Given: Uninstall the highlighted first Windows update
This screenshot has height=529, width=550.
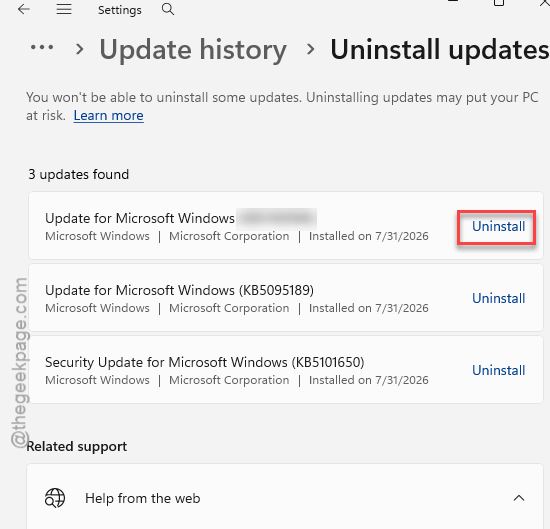Looking at the screenshot, I should pyautogui.click(x=498, y=226).
